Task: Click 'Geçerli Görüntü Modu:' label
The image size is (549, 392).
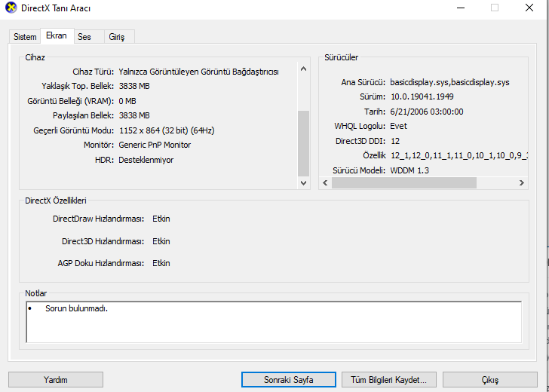Action: (x=74, y=130)
